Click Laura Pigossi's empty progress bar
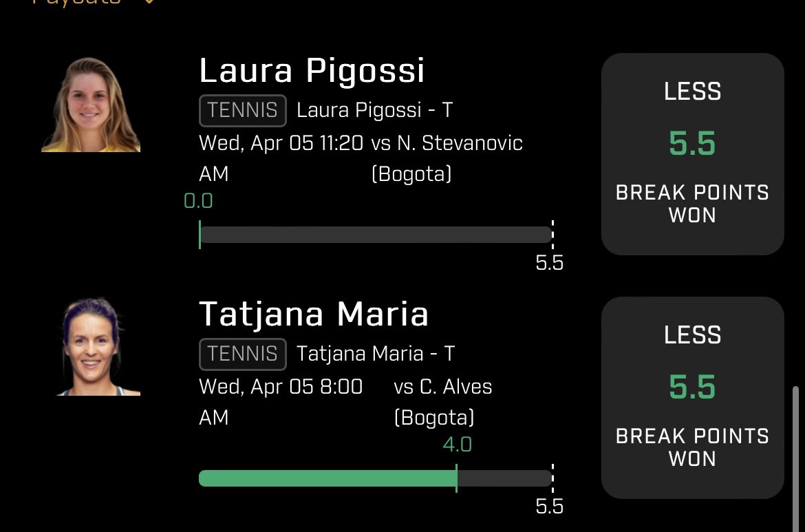Screen dimensions: 805x532 [x=375, y=235]
